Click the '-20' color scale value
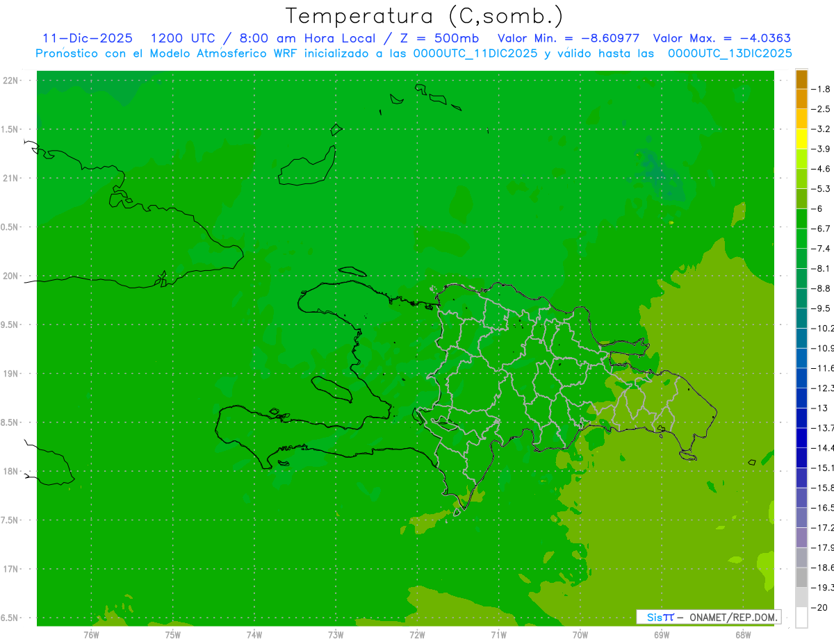The image size is (834, 644). [x=819, y=608]
